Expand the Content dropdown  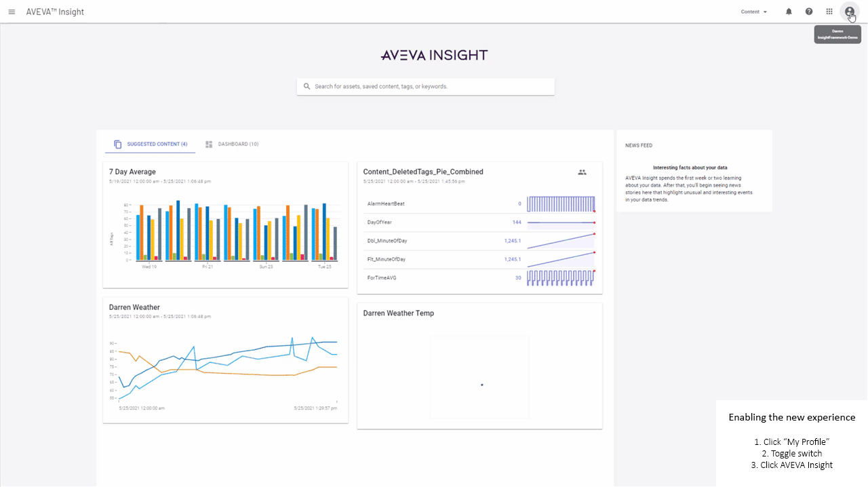click(x=754, y=12)
